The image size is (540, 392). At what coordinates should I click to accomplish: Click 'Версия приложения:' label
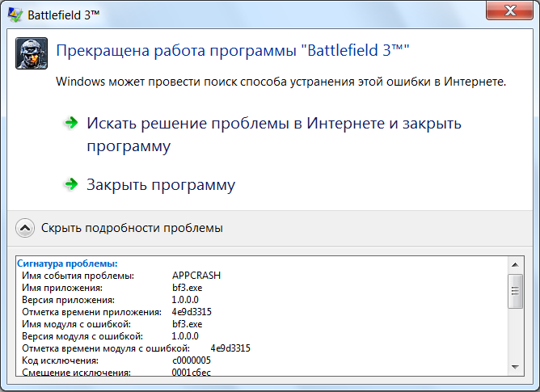pyautogui.click(x=68, y=300)
